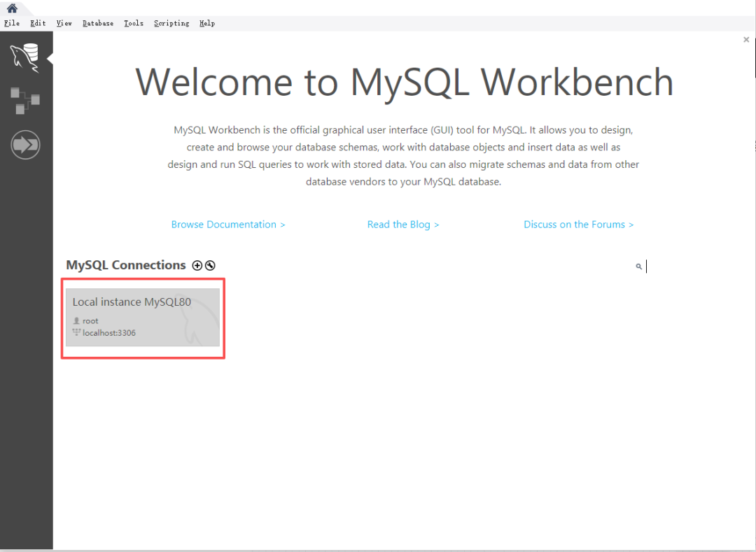Image resolution: width=756 pixels, height=552 pixels.
Task: Manage connections with the wrench icon
Action: coord(210,265)
